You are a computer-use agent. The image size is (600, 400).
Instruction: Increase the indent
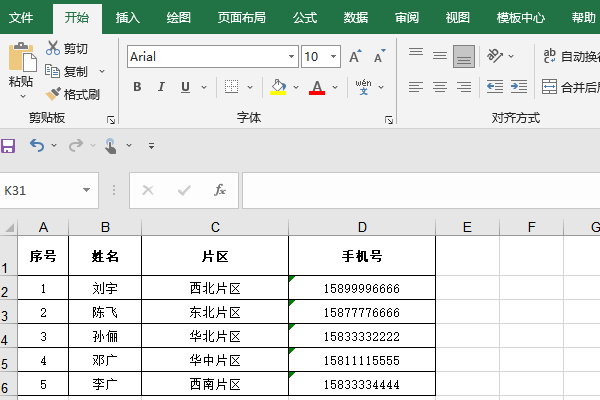coord(519,87)
